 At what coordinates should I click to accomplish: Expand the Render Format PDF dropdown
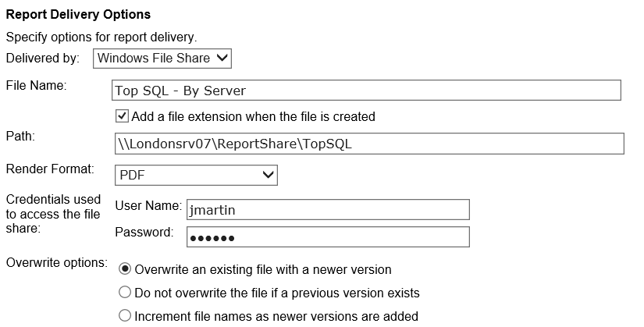tap(195, 176)
